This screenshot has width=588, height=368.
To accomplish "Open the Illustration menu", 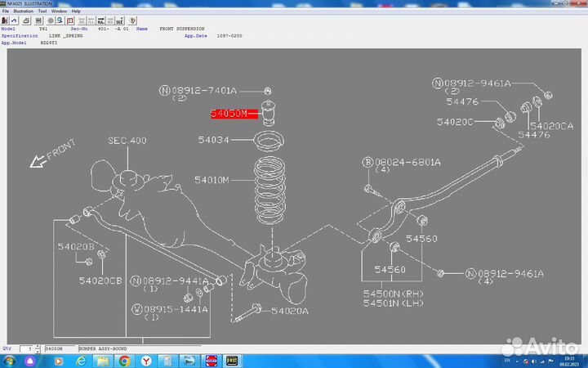I will [22, 11].
